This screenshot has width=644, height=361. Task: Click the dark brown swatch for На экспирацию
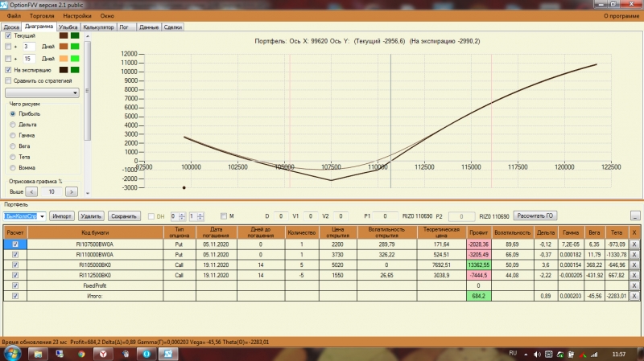pos(64,70)
